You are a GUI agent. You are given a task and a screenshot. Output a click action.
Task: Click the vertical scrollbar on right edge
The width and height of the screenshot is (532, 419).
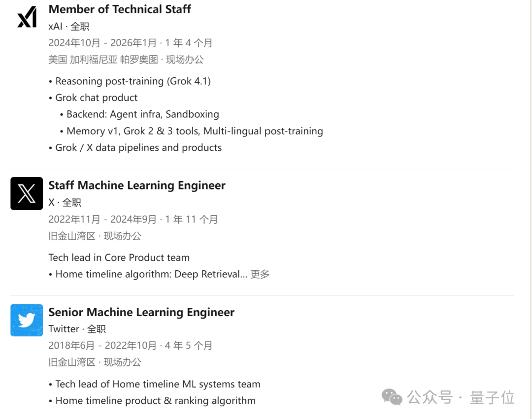pyautogui.click(x=531, y=210)
